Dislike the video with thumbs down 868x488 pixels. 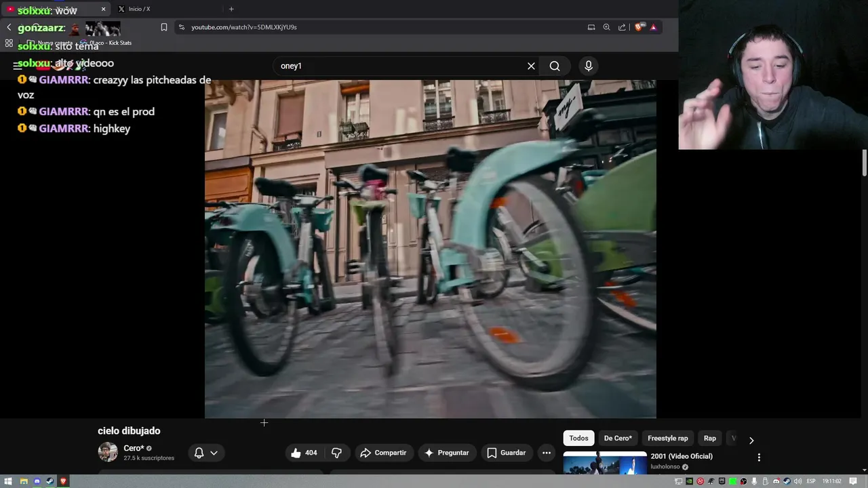(336, 453)
